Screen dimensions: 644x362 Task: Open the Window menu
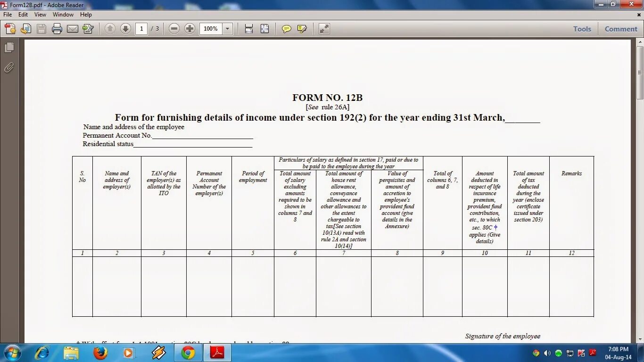pyautogui.click(x=63, y=15)
